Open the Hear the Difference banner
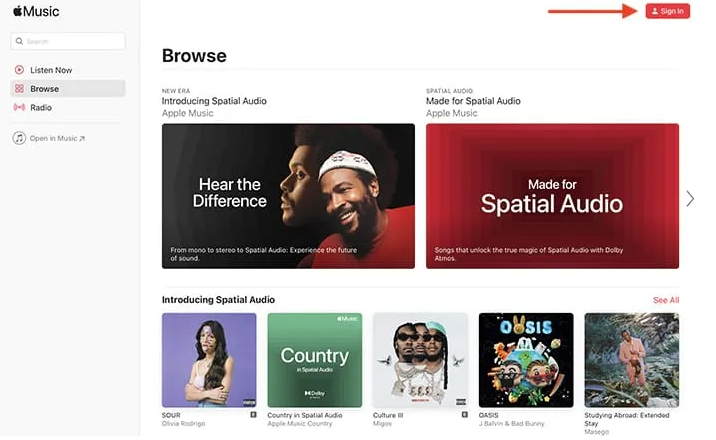This screenshot has width=716, height=440. 288,196
